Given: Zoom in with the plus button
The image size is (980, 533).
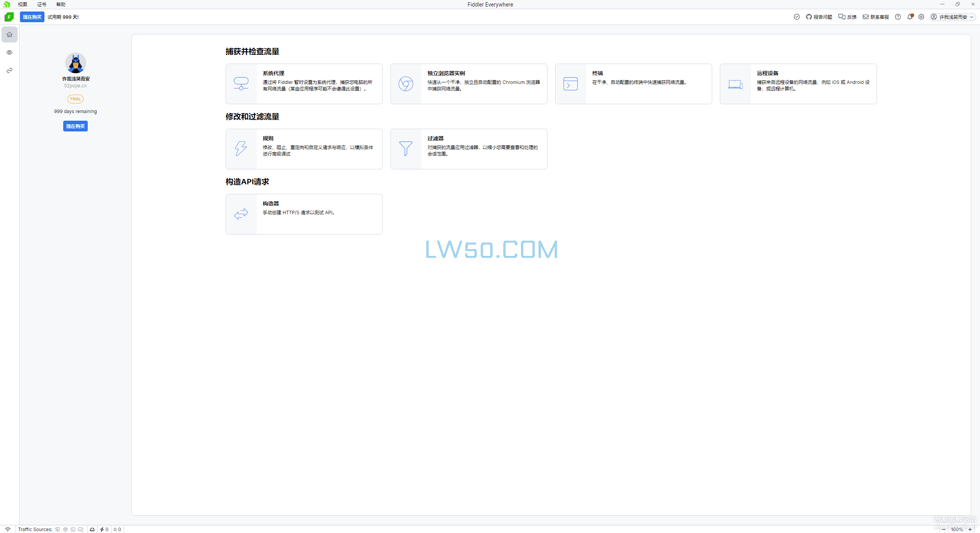Looking at the screenshot, I should click(970, 529).
